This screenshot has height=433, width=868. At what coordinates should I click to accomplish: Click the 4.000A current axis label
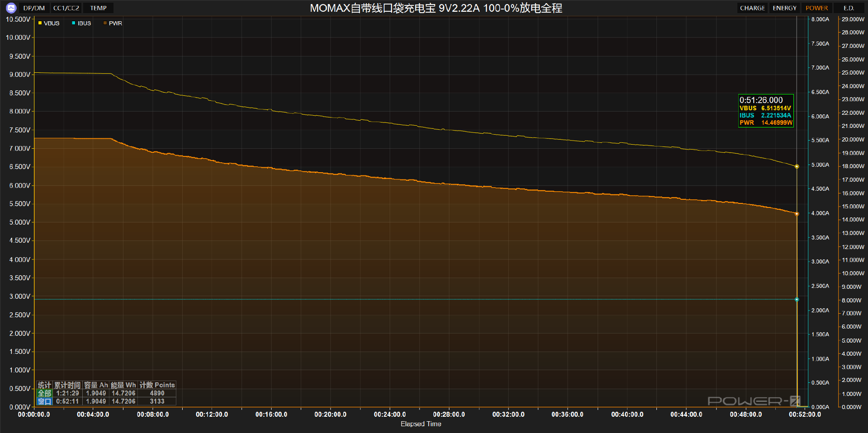click(820, 213)
